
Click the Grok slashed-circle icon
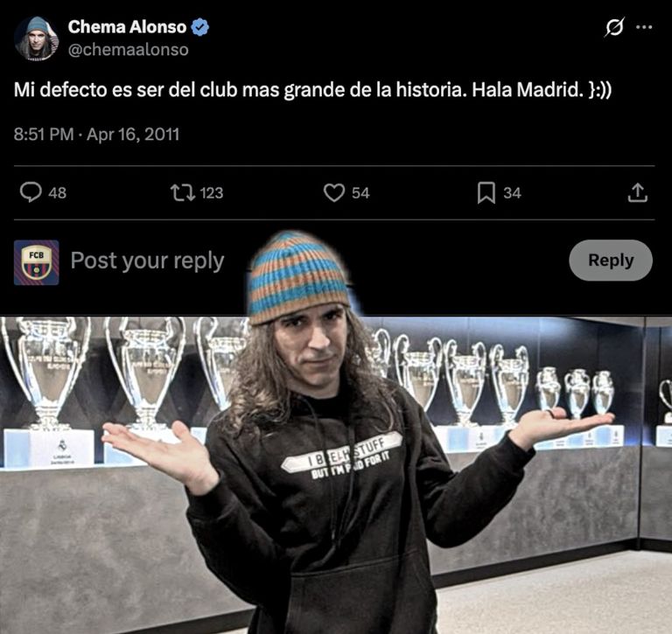coord(614,27)
